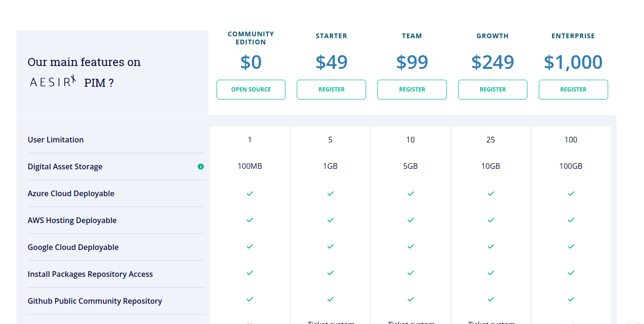Click the Digital Asset Storage label
This screenshot has width=644, height=324.
click(65, 166)
